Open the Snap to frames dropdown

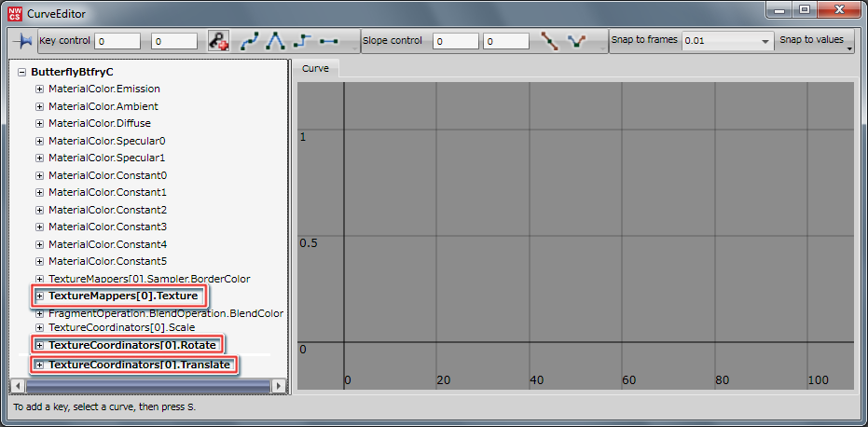[x=765, y=42]
